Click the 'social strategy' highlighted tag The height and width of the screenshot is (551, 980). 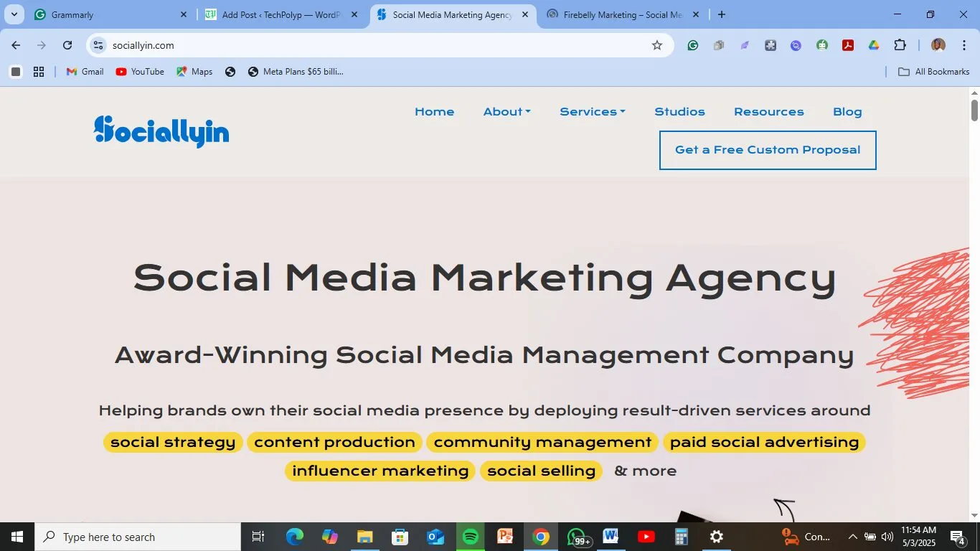pos(173,442)
